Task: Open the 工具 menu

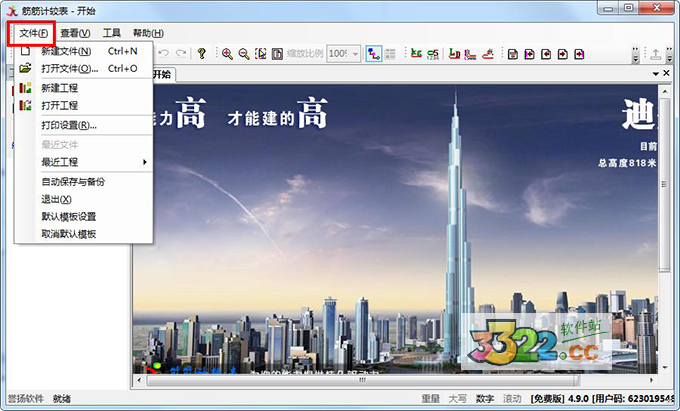Action: pyautogui.click(x=111, y=33)
